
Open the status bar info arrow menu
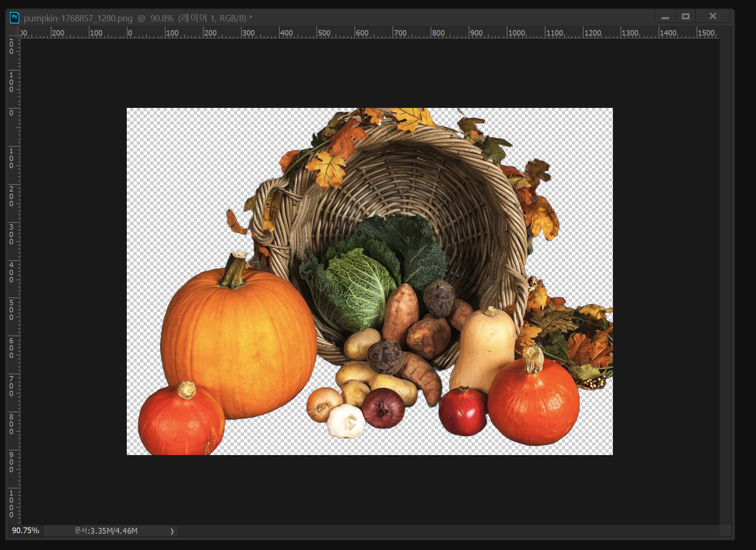click(172, 531)
